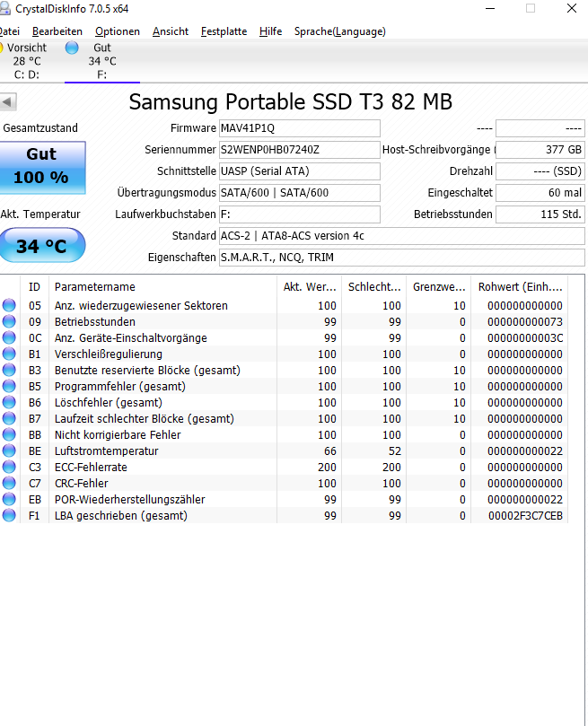Click the Schlecht... column header

coord(374,287)
